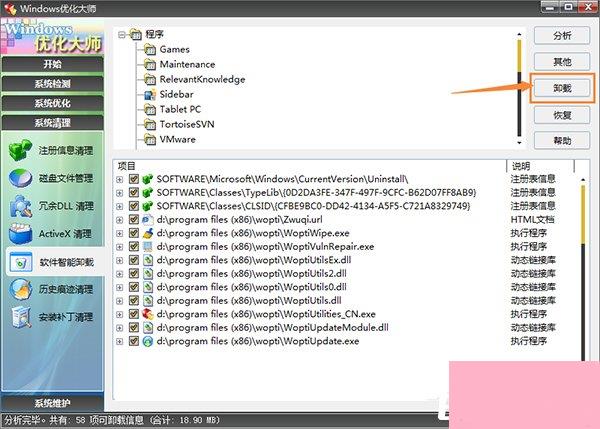Click the WoptiVulnRepair.exe file icon
The image size is (600, 429).
tap(147, 246)
